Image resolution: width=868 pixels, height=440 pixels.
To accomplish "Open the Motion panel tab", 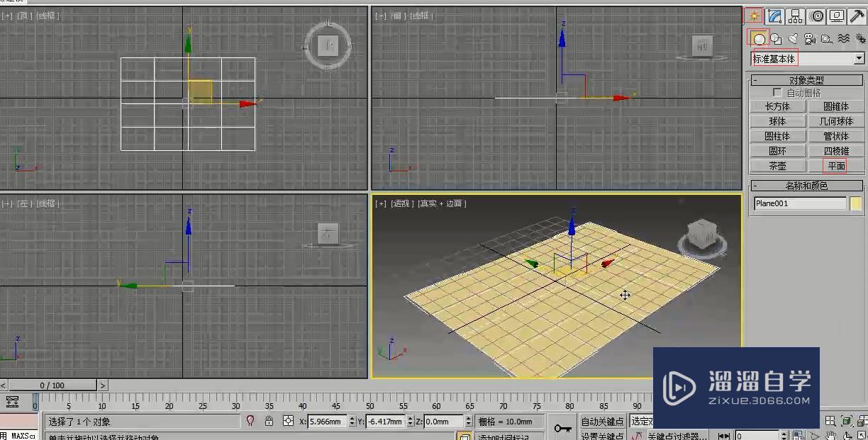I will click(x=817, y=16).
